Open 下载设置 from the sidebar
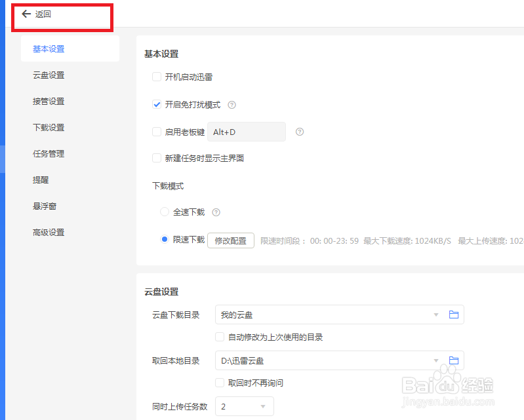The image size is (524, 420). (x=49, y=128)
